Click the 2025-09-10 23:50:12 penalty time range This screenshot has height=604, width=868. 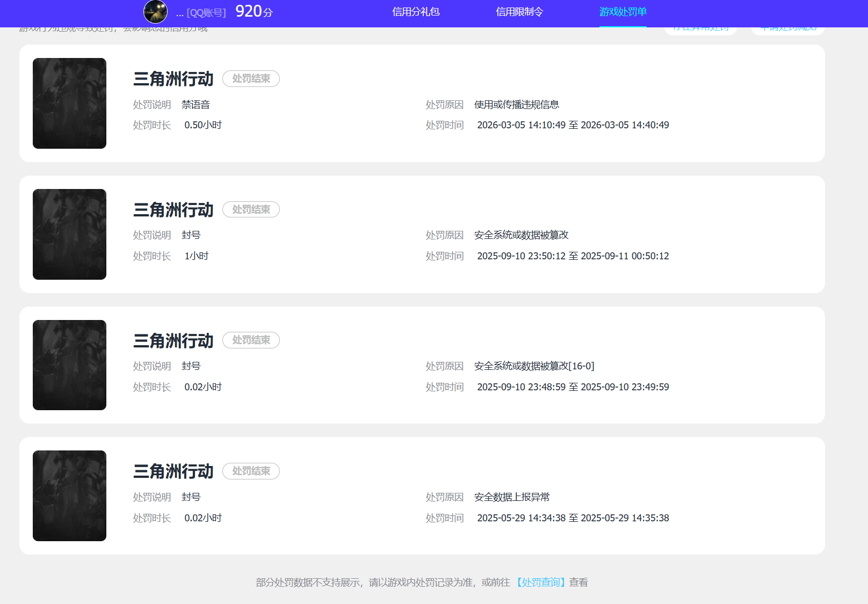pyautogui.click(x=573, y=256)
